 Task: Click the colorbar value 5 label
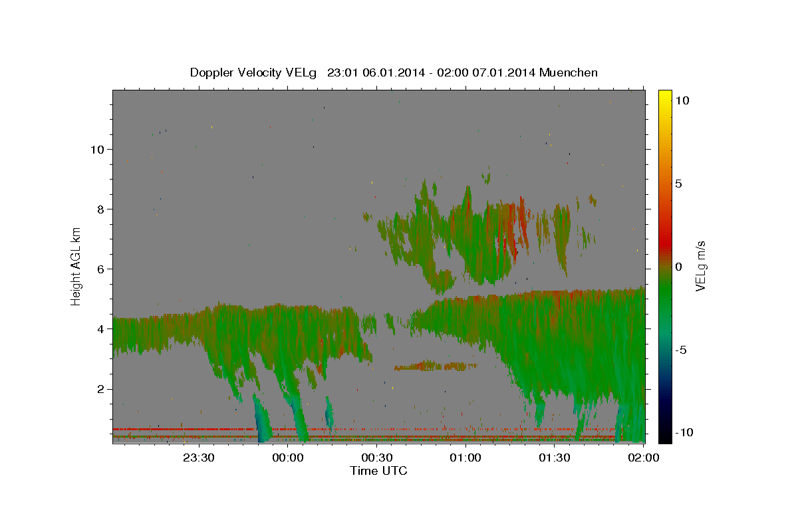point(678,184)
